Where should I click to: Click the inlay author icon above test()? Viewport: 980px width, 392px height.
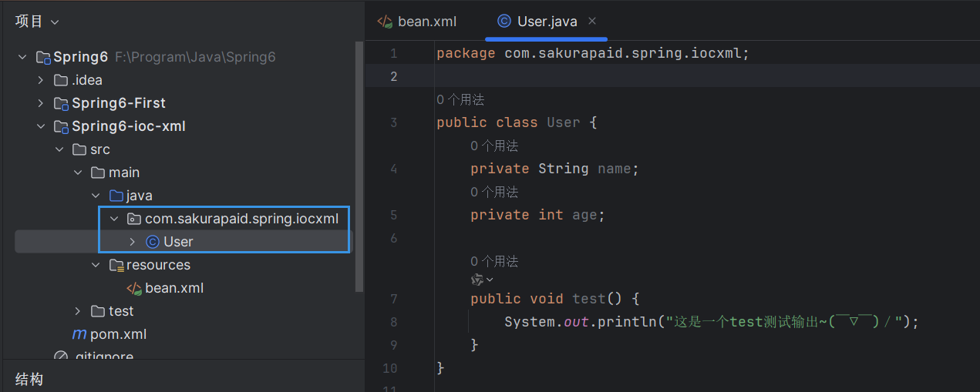coord(478,279)
